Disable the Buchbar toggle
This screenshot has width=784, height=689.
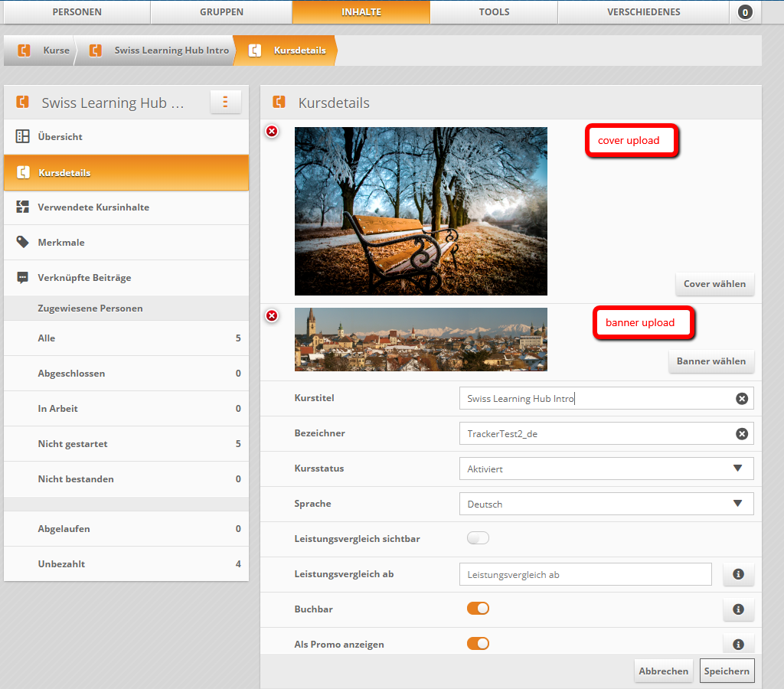[478, 609]
